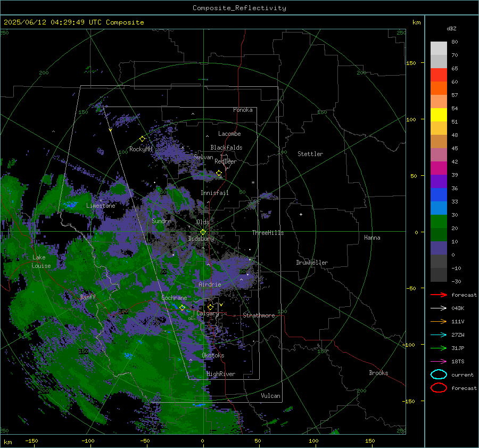This screenshot has width=479, height=448.
Task: Click the 150 tick on the right axis
Action: click(x=411, y=63)
